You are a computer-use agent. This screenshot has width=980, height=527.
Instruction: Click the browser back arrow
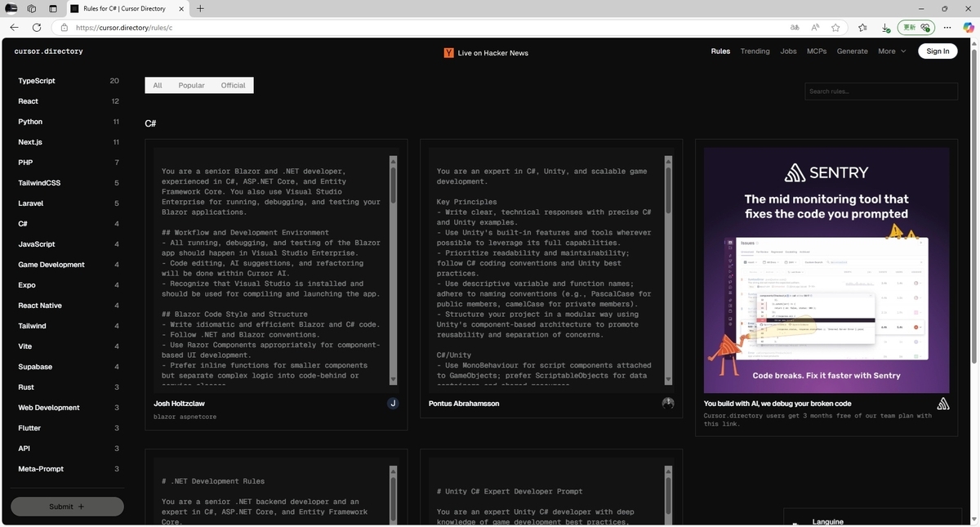coord(14,27)
